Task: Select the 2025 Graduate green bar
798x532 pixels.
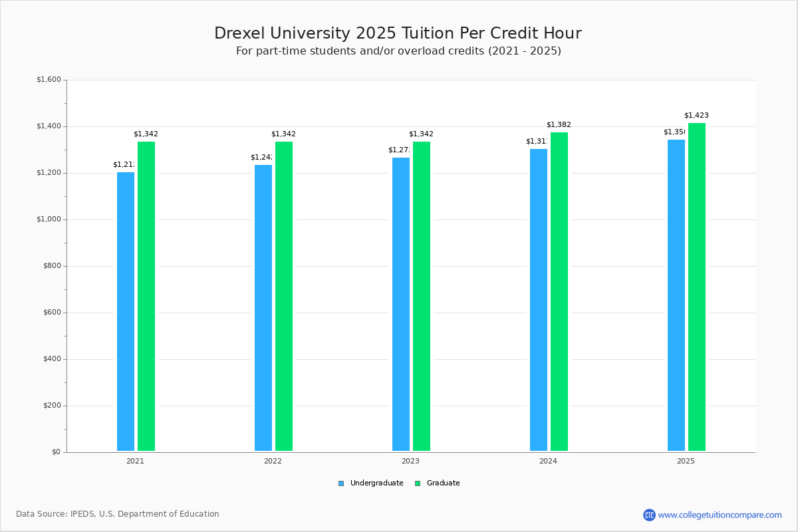Action: pos(697,287)
